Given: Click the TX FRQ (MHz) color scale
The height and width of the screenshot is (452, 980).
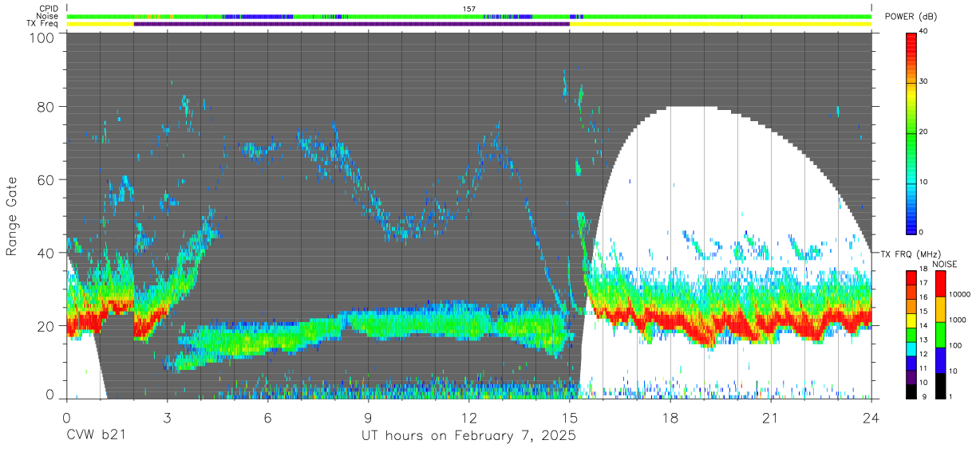Looking at the screenshot, I should pos(911,333).
